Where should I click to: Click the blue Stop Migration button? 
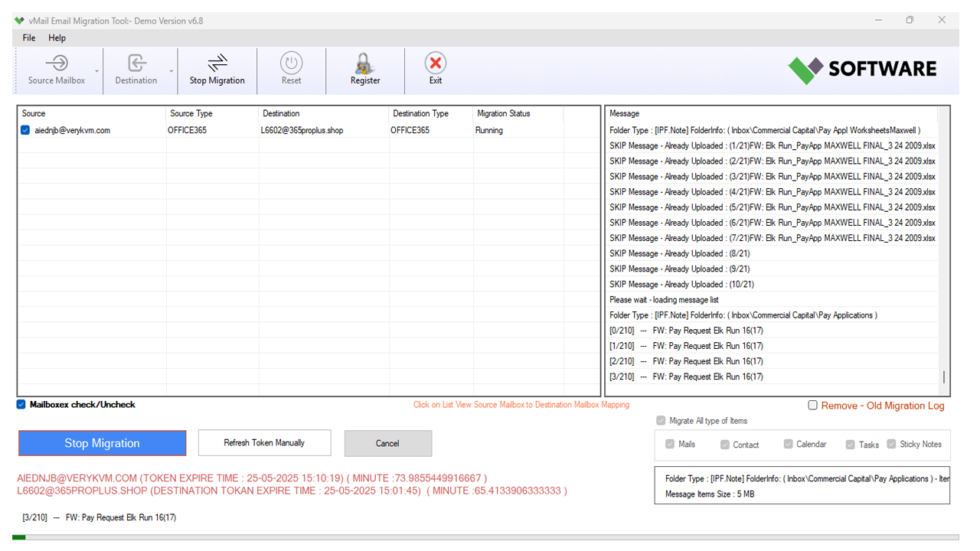[102, 443]
